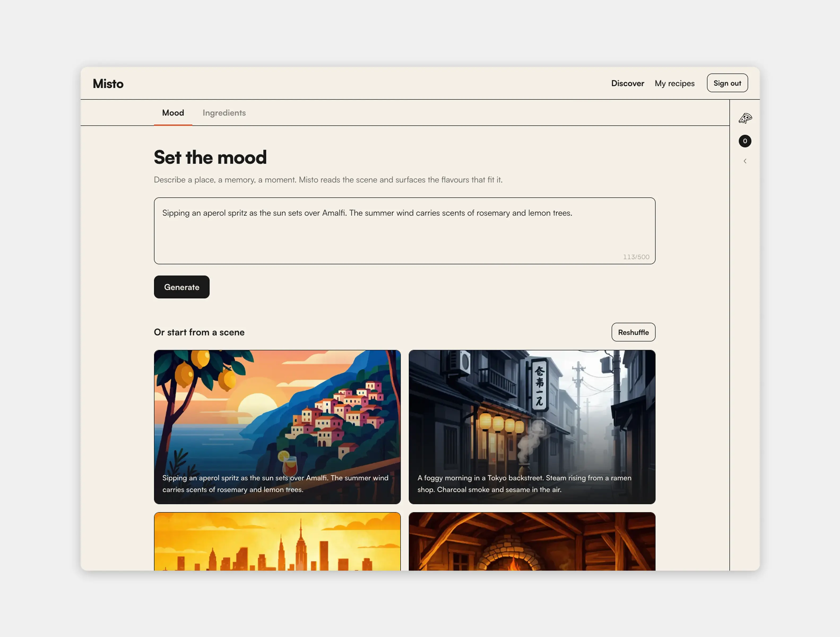Click the 'Set the mood' heading

point(210,157)
